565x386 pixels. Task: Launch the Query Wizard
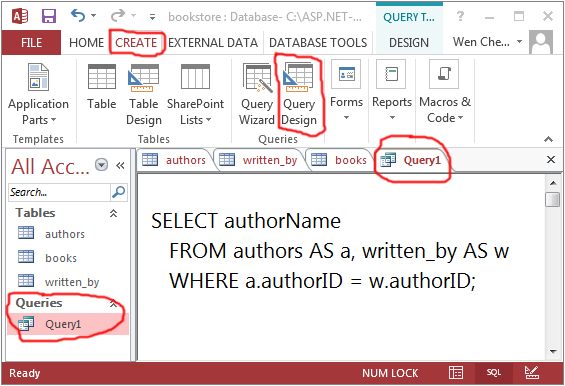pyautogui.click(x=257, y=94)
